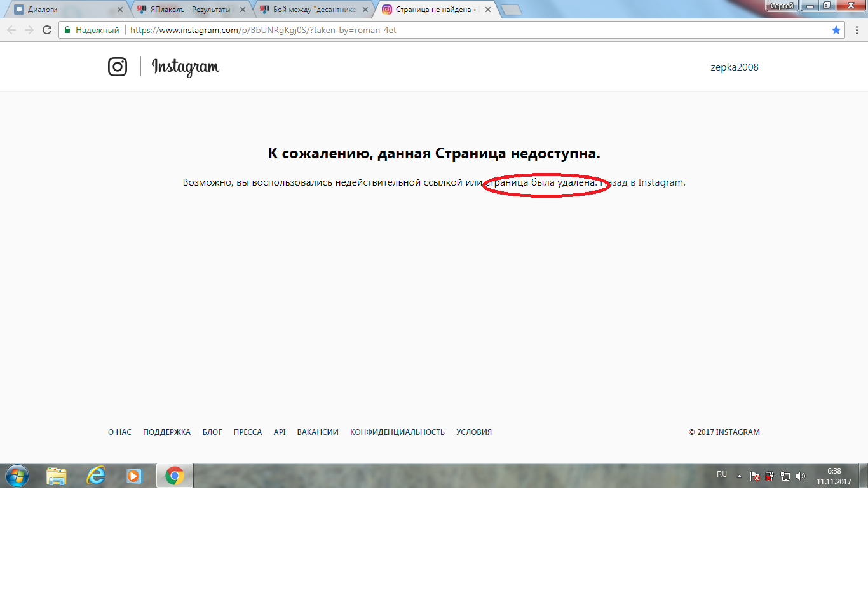Click the green secure padlock icon
The width and height of the screenshot is (868, 611).
(x=67, y=30)
